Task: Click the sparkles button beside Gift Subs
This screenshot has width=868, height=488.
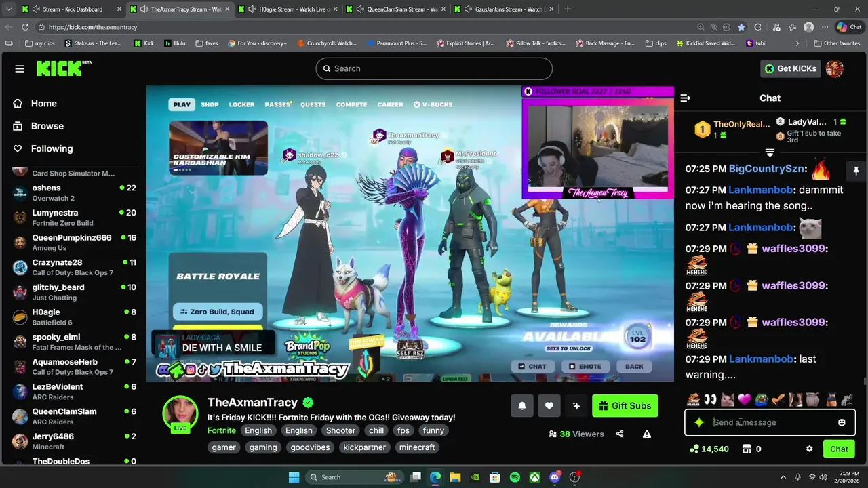Action: pyautogui.click(x=576, y=406)
